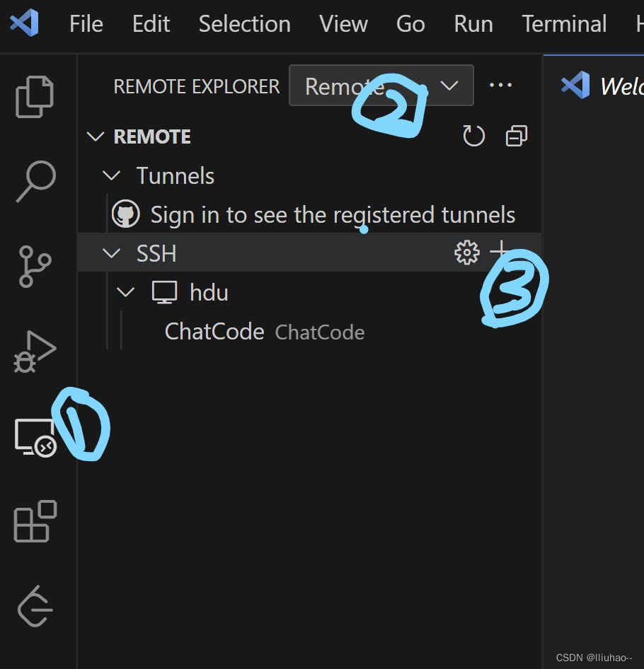Click Sign in to see the registered tunnels
Image resolution: width=644 pixels, height=669 pixels.
click(x=333, y=214)
